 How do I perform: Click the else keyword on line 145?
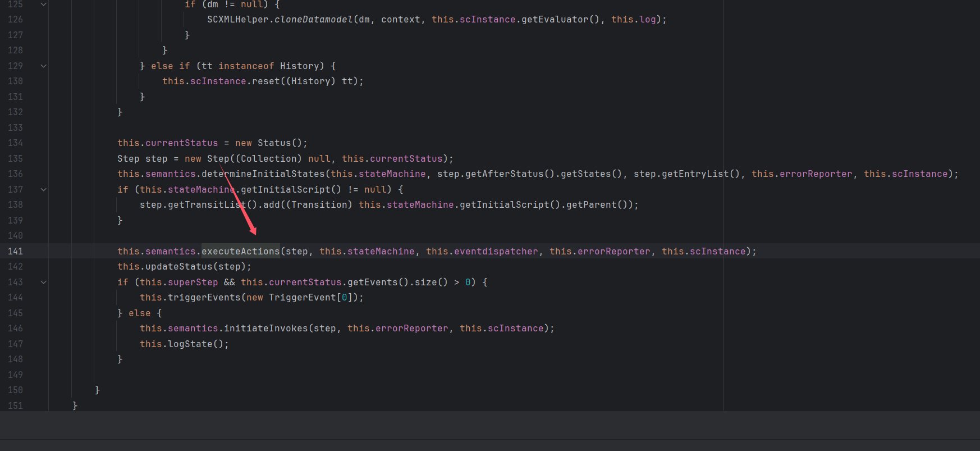[x=140, y=313]
